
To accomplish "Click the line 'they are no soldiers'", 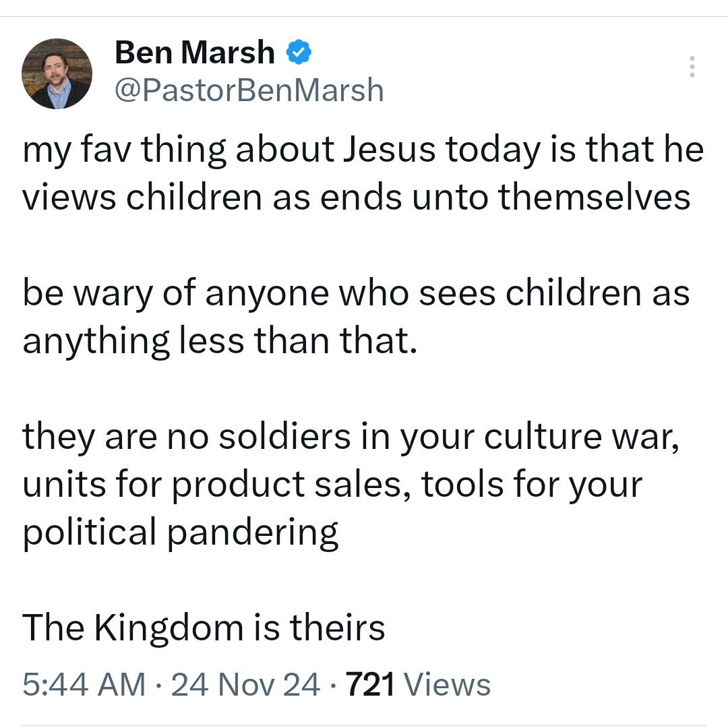I will pyautogui.click(x=351, y=436).
